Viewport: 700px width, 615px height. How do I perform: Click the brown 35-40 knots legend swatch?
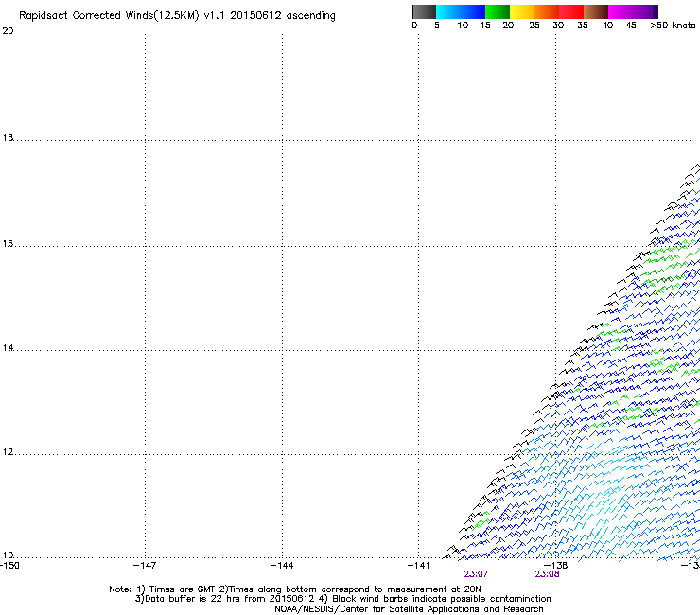pyautogui.click(x=596, y=11)
